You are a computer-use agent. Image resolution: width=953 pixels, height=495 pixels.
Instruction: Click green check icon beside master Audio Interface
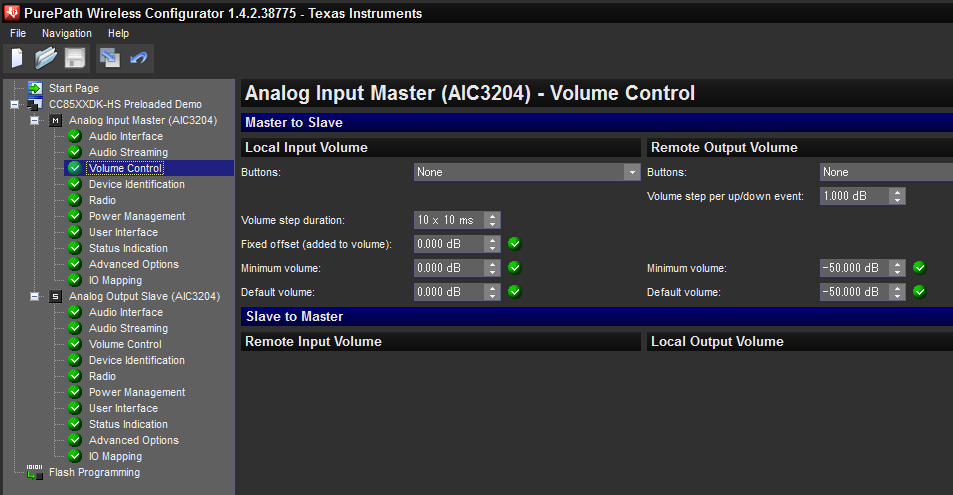click(75, 136)
